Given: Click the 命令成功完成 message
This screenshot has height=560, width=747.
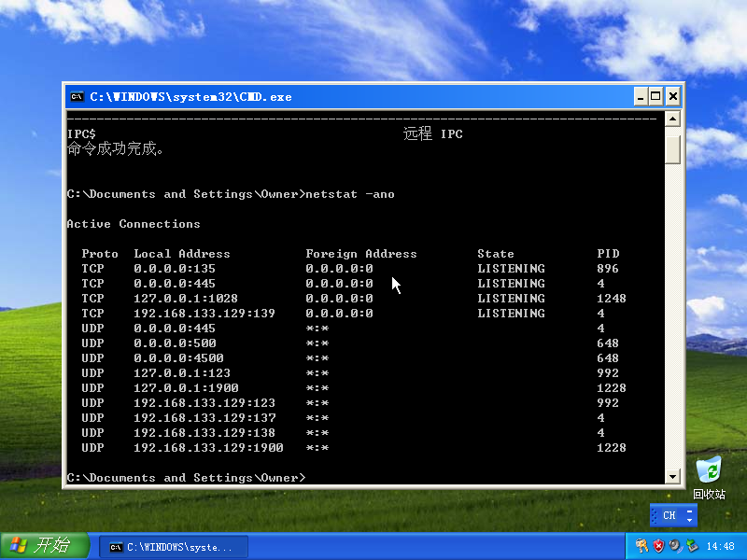Looking at the screenshot, I should [115, 149].
